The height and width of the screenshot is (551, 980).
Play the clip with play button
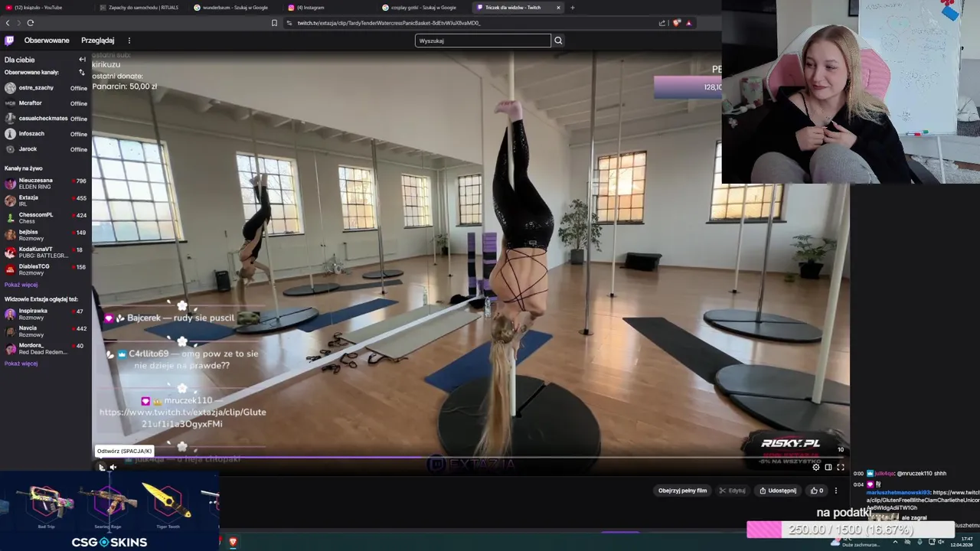pyautogui.click(x=101, y=467)
